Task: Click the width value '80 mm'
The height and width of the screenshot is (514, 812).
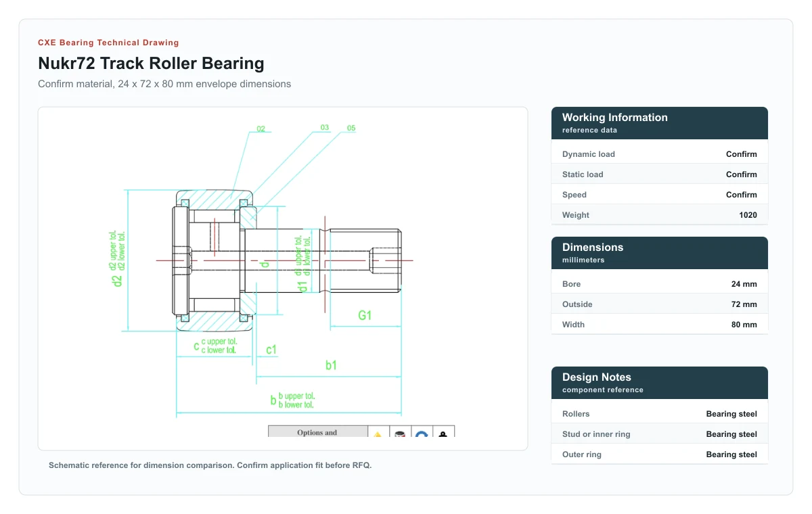Action: (x=744, y=325)
